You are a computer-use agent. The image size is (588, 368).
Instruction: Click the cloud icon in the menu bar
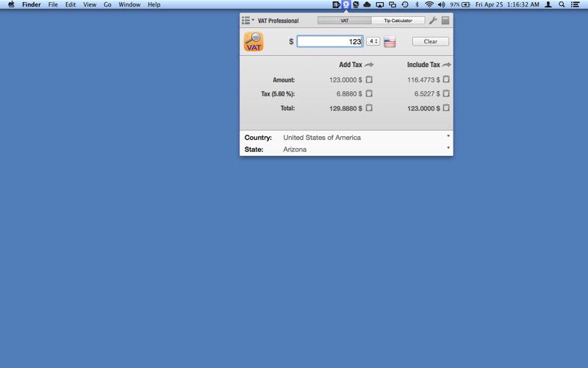point(367,4)
